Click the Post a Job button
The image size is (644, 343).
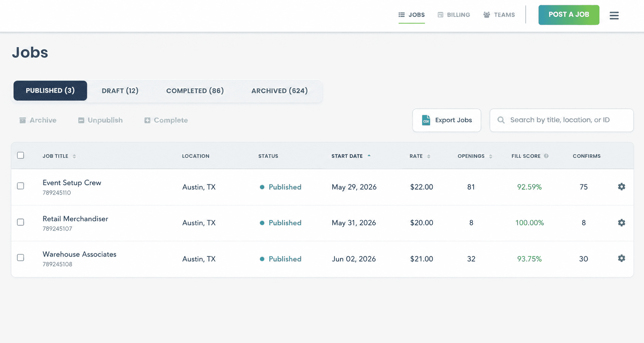click(x=569, y=15)
